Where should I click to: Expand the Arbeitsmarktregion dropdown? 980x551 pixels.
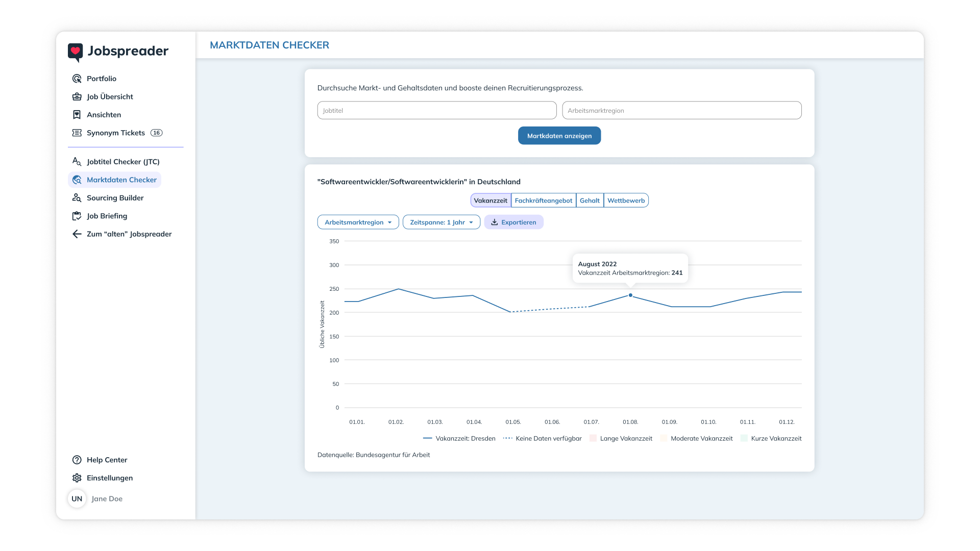click(x=358, y=222)
